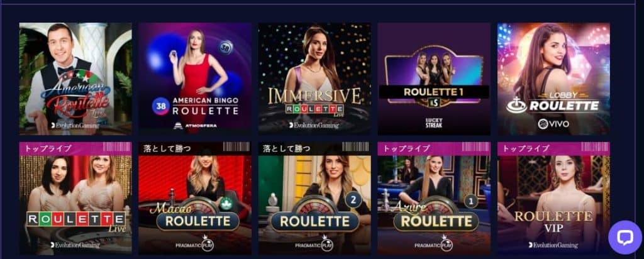
Task: Open the American Roulette Live game tile
Action: tap(75, 79)
